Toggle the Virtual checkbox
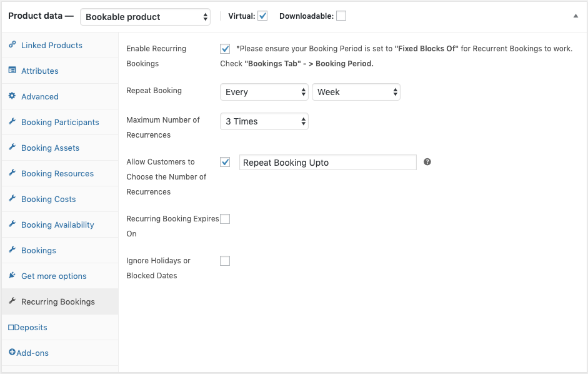The image size is (588, 374). point(262,16)
